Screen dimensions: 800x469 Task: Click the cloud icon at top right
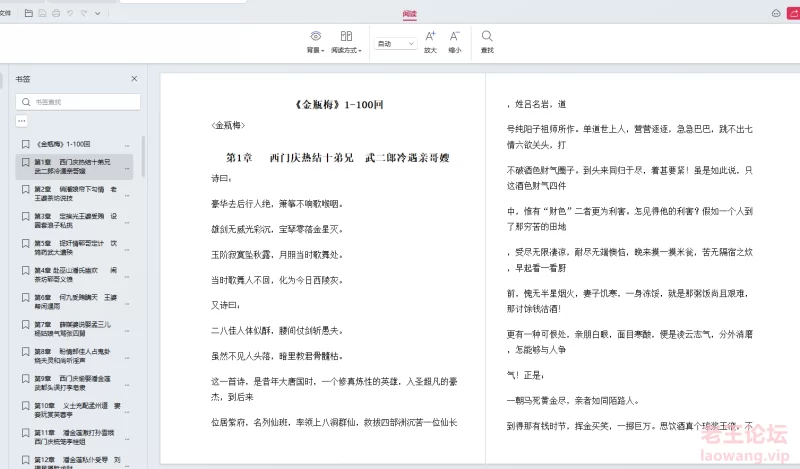coord(776,13)
